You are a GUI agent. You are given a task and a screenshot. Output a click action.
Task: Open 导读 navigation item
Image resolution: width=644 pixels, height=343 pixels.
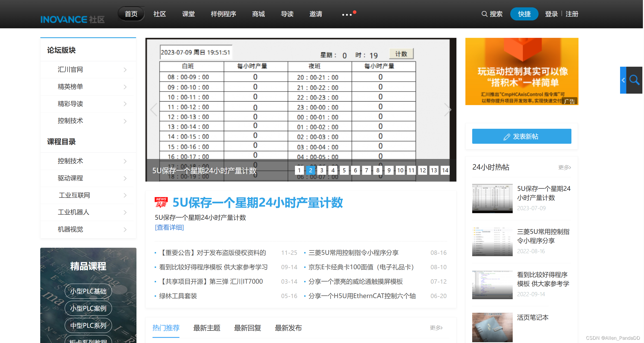coord(287,14)
